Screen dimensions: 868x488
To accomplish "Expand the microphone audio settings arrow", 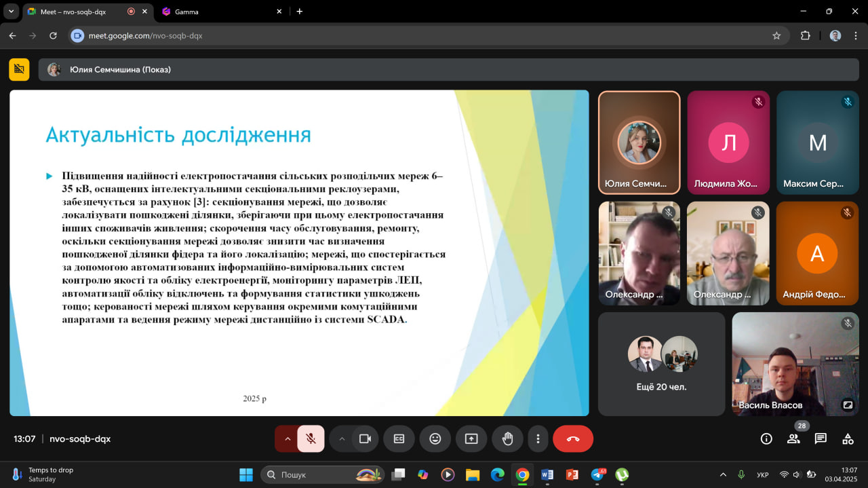I will (x=287, y=438).
